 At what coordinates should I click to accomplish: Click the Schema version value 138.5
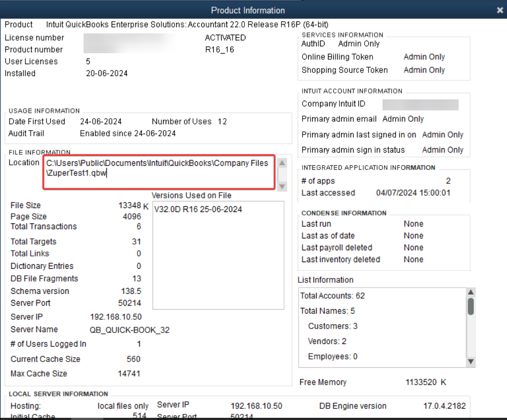click(x=131, y=291)
